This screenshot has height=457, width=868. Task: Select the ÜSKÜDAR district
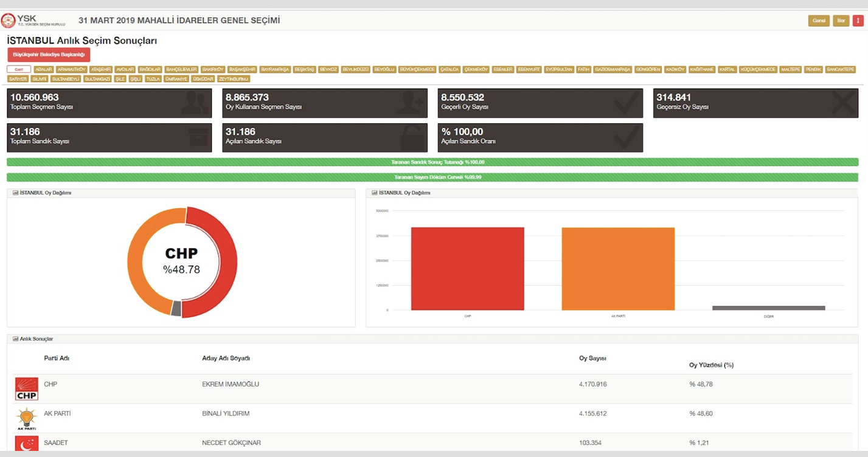[x=203, y=79]
